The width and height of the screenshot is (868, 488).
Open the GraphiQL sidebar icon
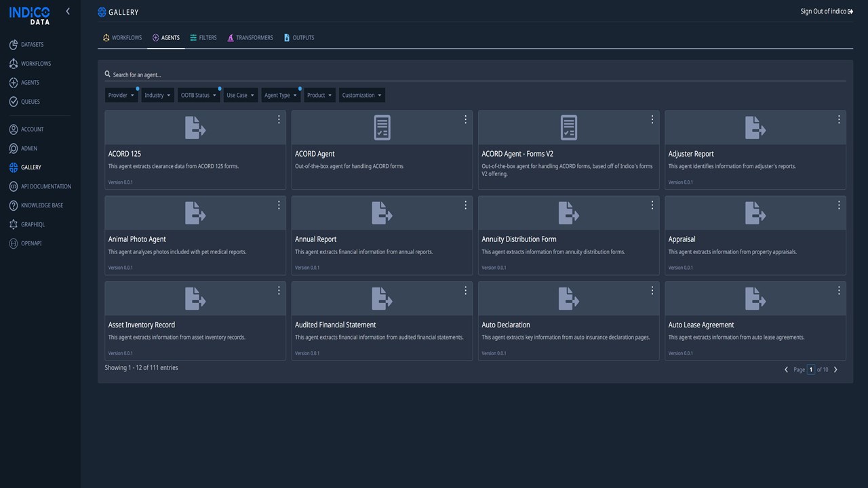click(14, 224)
